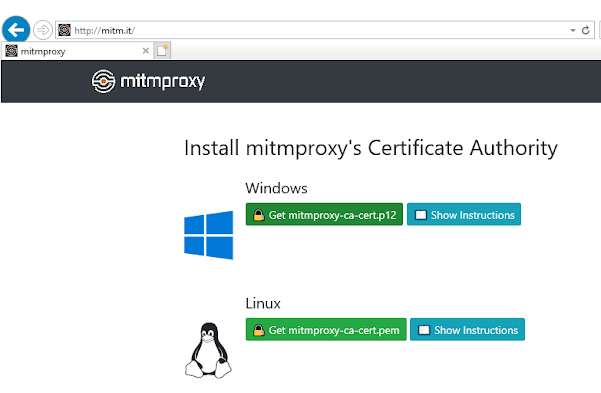Viewport: 601px width, 393px height.
Task: Click the mitmproxy brand name text
Action: 163,81
